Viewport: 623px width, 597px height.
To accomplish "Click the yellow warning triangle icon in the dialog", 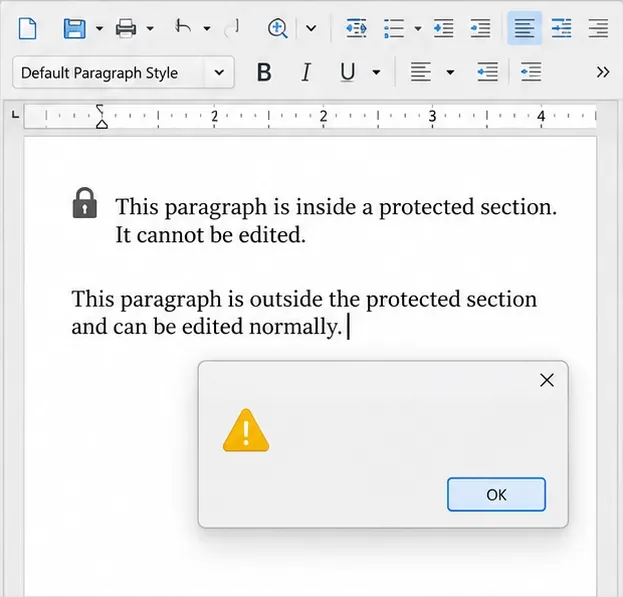I will point(246,431).
